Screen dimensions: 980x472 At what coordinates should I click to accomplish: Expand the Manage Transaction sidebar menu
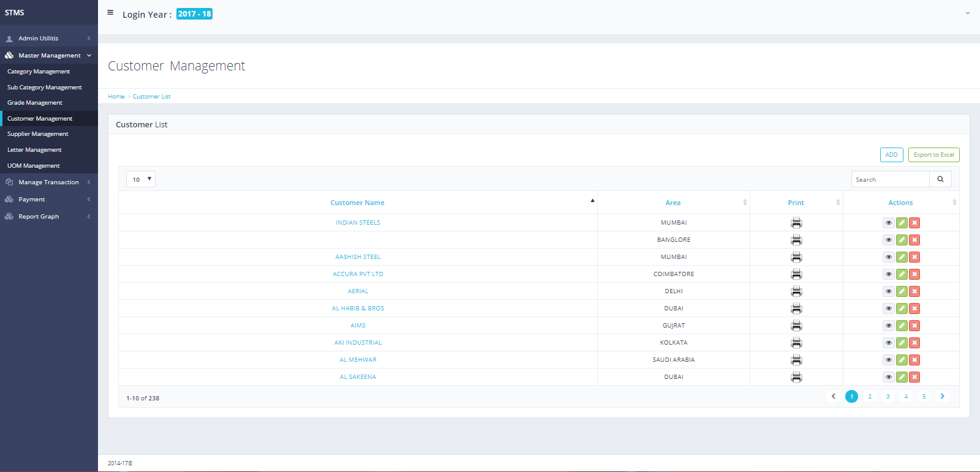click(x=48, y=182)
